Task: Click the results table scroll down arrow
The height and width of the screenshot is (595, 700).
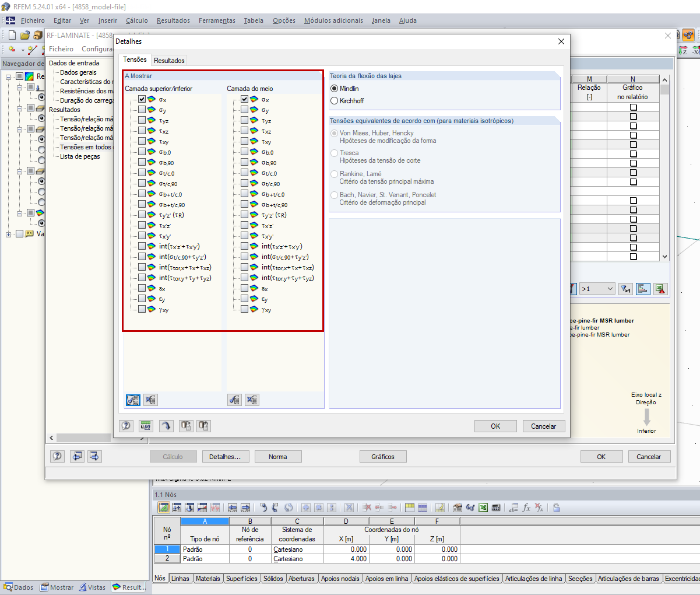Action: coord(665,256)
